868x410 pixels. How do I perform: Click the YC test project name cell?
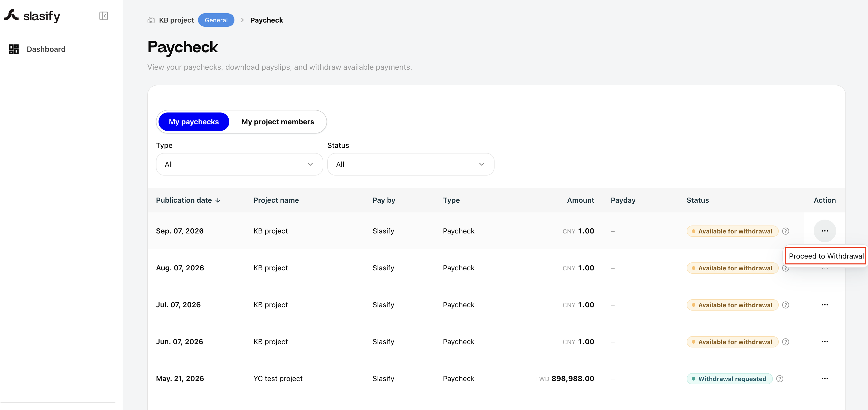tap(278, 378)
